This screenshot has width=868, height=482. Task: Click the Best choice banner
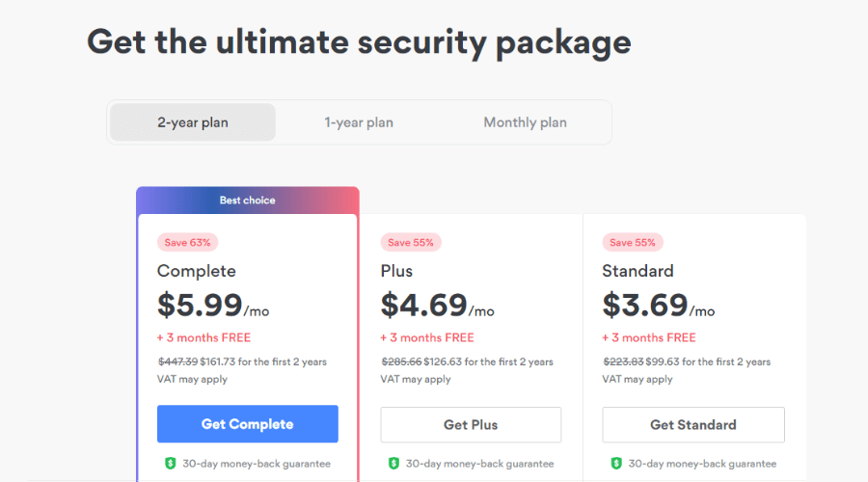coord(248,201)
